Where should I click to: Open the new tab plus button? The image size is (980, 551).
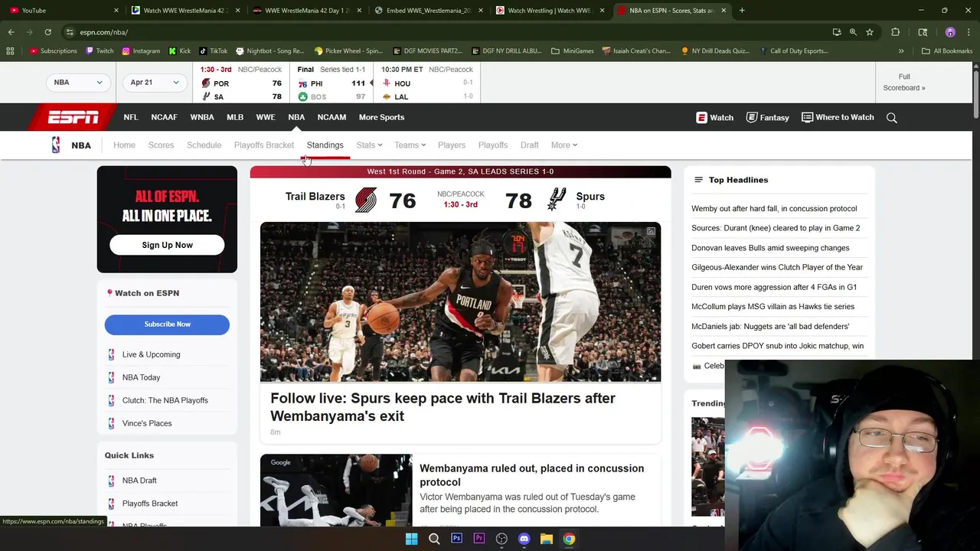click(x=742, y=11)
